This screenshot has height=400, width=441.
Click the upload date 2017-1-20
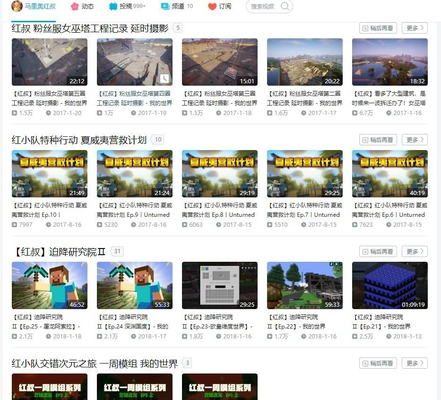tap(67, 113)
